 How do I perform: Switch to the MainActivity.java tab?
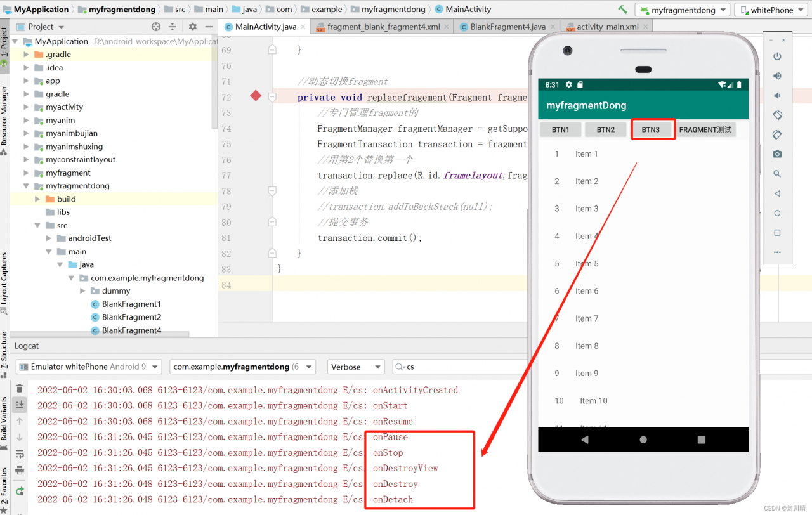pyautogui.click(x=265, y=27)
